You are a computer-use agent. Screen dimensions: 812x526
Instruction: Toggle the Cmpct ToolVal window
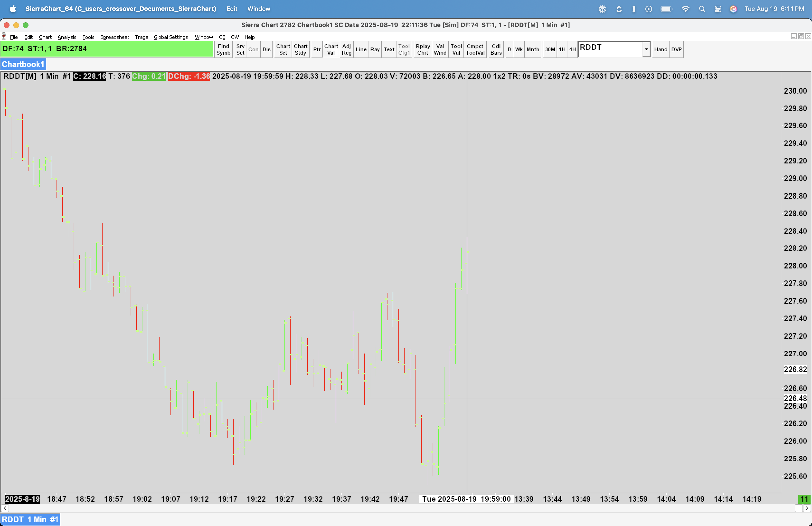click(475, 49)
